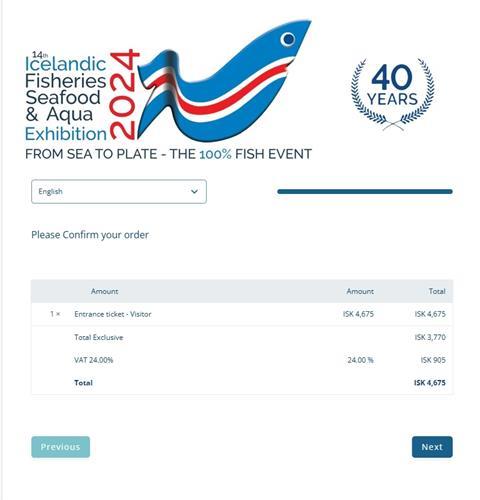480x500 pixels.
Task: Select the Entrance ticket - Visitor row
Action: click(x=242, y=314)
